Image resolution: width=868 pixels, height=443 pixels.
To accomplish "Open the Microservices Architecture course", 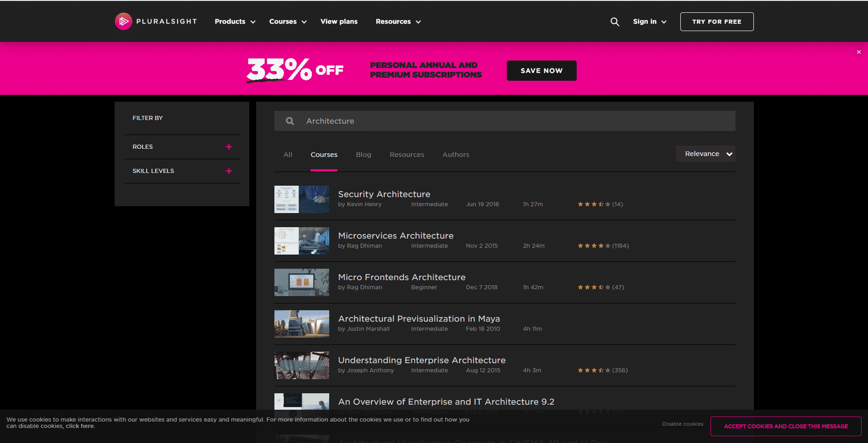I will tap(396, 236).
